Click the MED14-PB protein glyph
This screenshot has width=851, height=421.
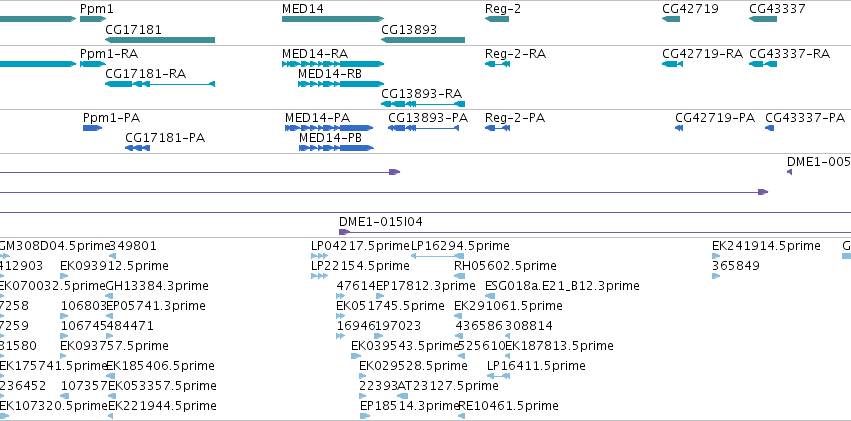336,148
